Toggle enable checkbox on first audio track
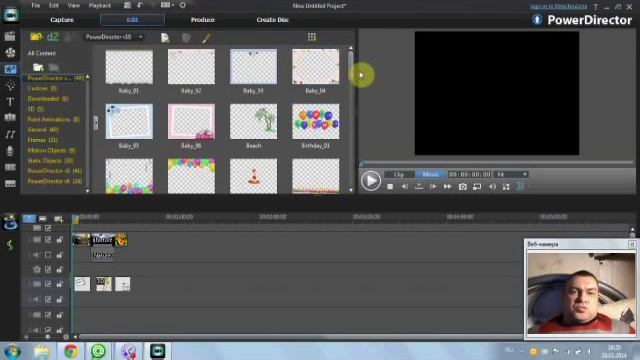Image resolution: width=640 pixels, height=360 pixels. 48,255
